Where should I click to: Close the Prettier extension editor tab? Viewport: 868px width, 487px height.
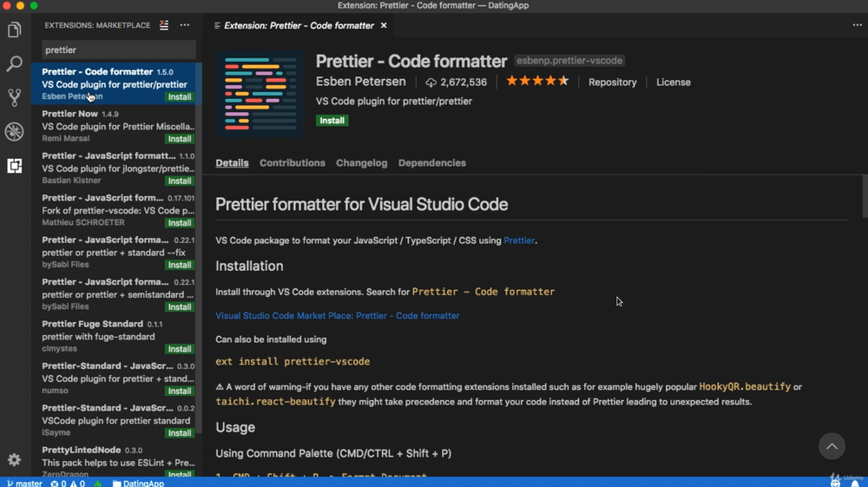[384, 25]
